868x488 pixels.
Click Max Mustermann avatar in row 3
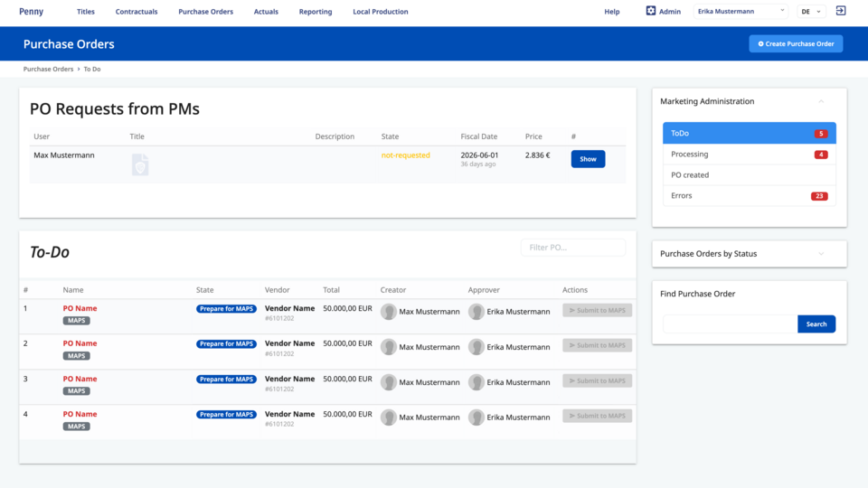389,382
